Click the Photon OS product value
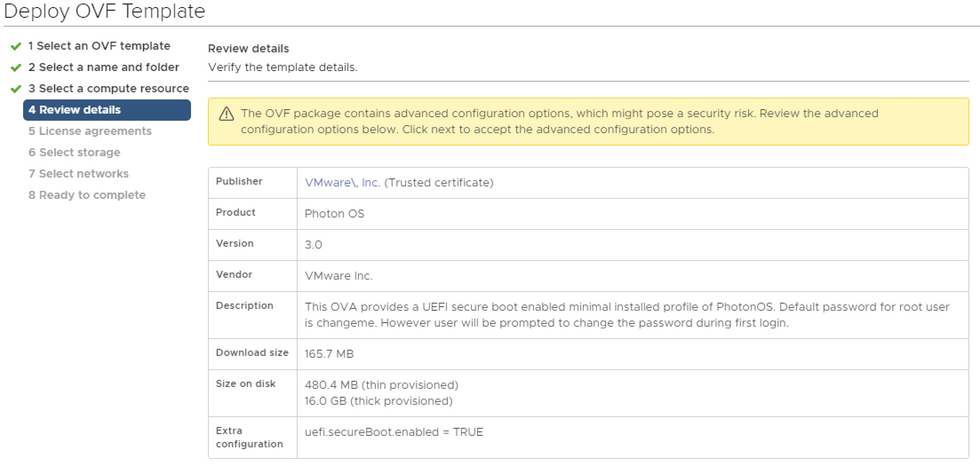980x474 pixels. (x=334, y=214)
